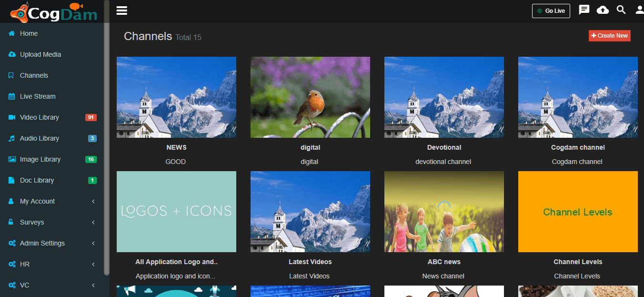644x297 pixels.
Task: Click the Create New button
Action: click(x=609, y=36)
